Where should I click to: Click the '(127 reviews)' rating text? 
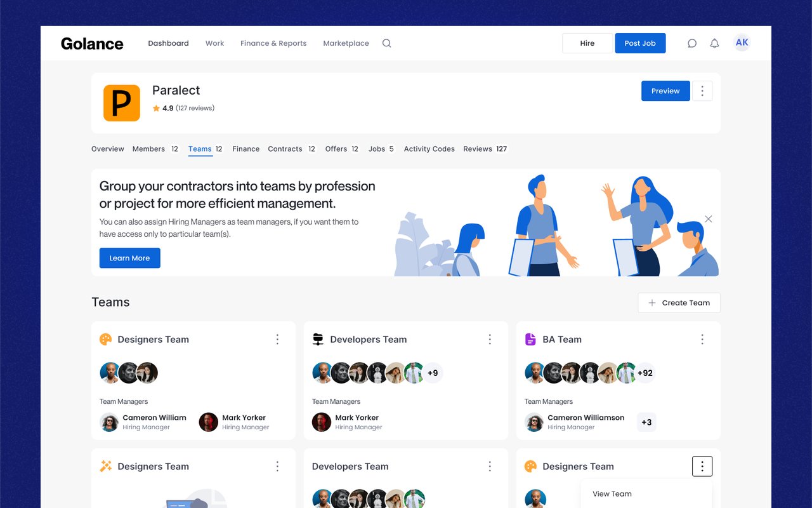point(195,108)
